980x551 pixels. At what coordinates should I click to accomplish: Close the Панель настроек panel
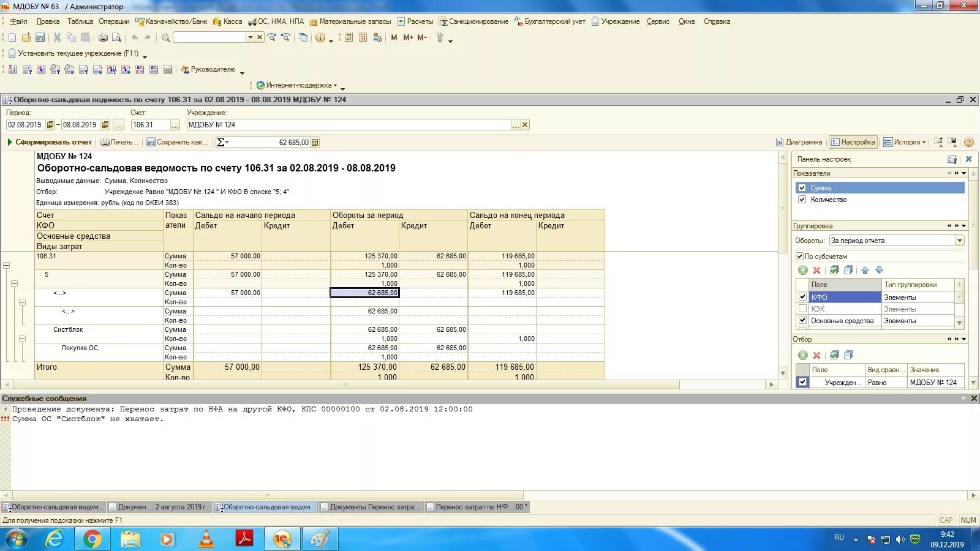point(968,159)
